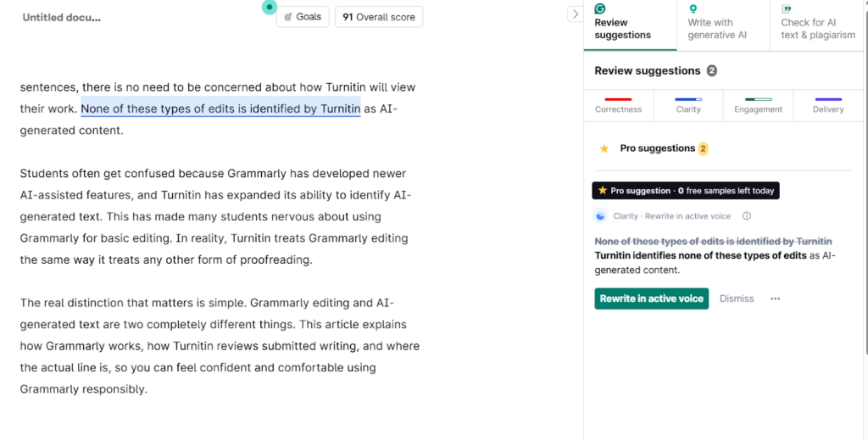Viewport: 868px width, 441px height.
Task: Click the blue Clarity category icon
Action: pyautogui.click(x=600, y=216)
